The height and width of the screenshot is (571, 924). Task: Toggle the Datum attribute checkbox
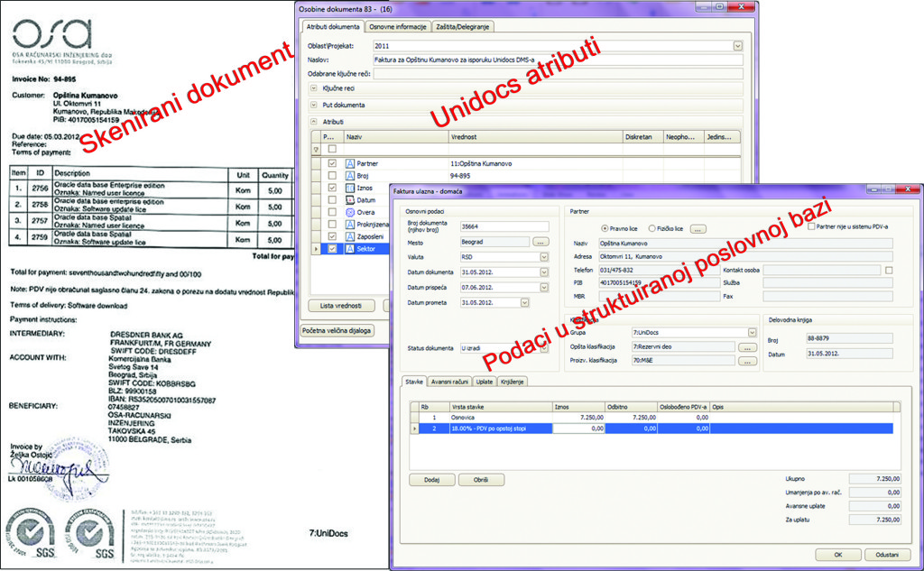pyautogui.click(x=332, y=199)
